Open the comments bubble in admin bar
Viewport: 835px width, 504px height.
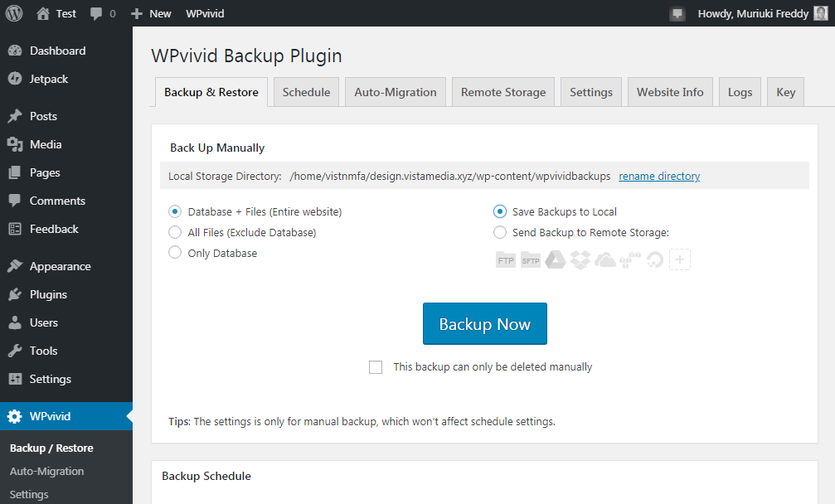tap(103, 13)
